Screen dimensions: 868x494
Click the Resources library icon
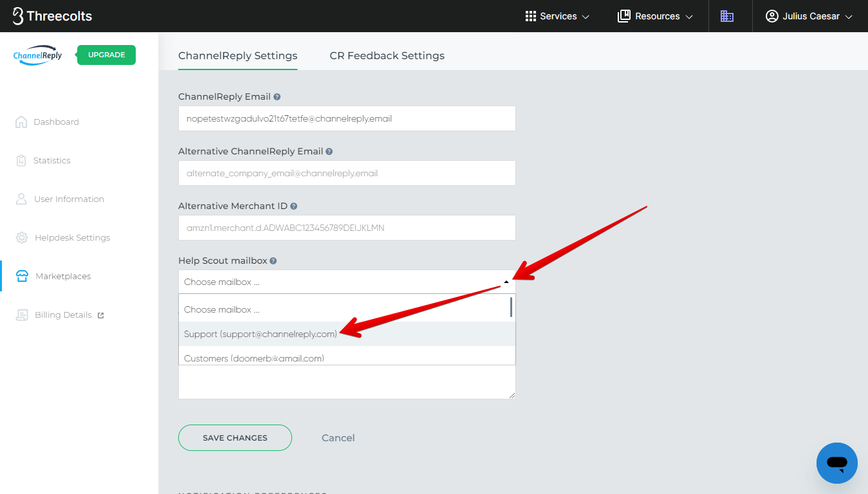623,16
